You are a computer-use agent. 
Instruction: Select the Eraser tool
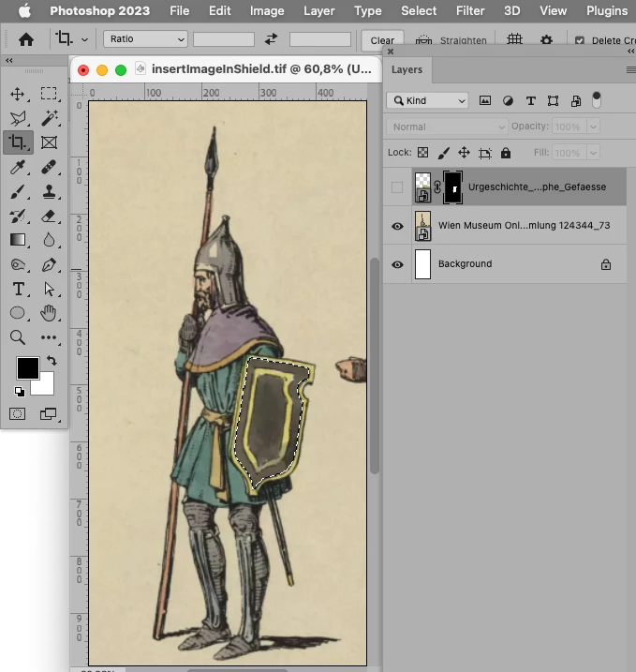49,216
